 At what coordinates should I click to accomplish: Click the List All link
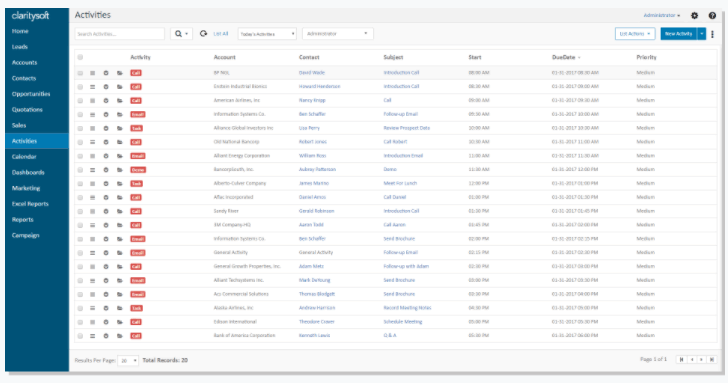point(221,34)
